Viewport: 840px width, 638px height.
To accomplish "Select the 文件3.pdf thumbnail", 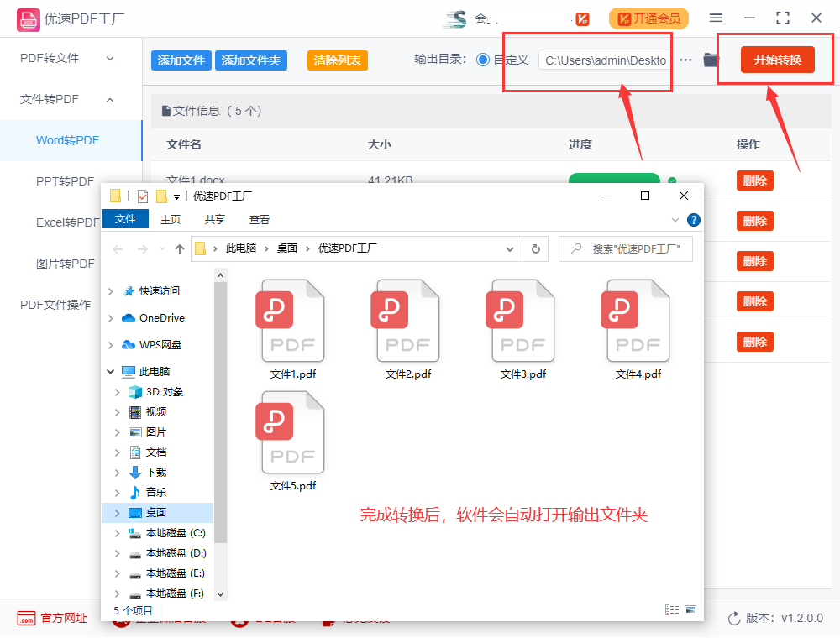I will point(522,320).
